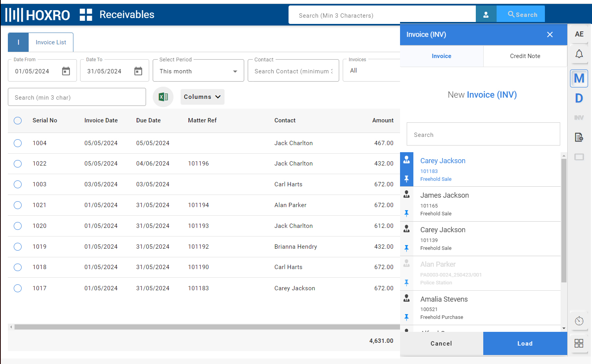Open the timer clock icon in sidebar

(579, 321)
